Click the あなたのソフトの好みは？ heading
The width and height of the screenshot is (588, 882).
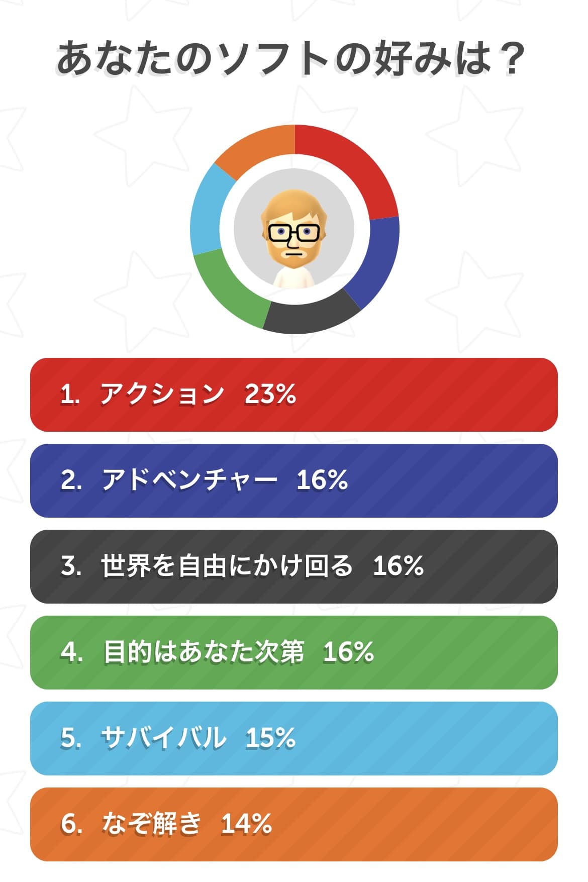pyautogui.click(x=290, y=59)
